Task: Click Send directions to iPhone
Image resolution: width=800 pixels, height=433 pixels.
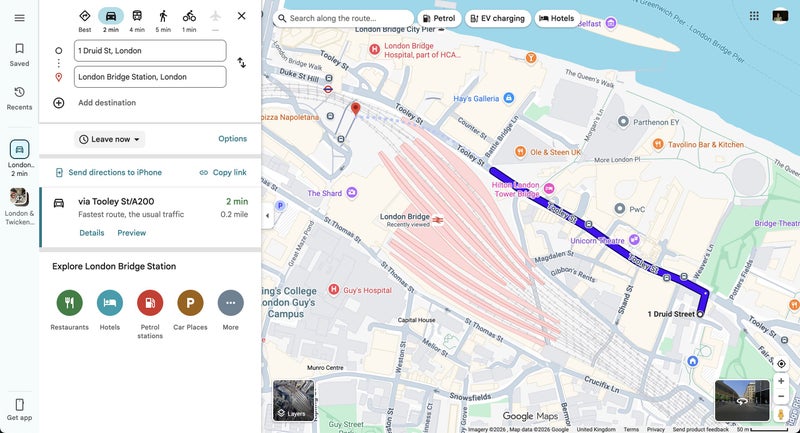Action: tap(108, 173)
